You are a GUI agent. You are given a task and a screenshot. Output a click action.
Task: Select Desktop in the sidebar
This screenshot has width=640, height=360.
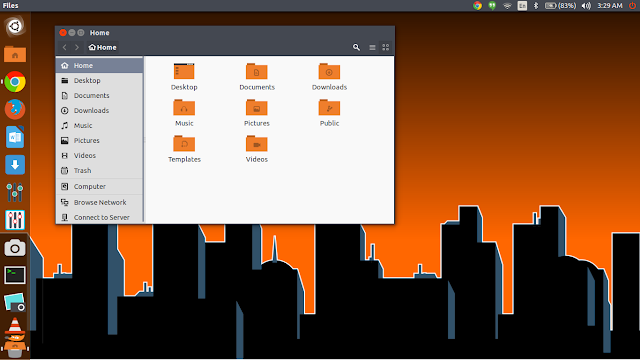coord(100,80)
